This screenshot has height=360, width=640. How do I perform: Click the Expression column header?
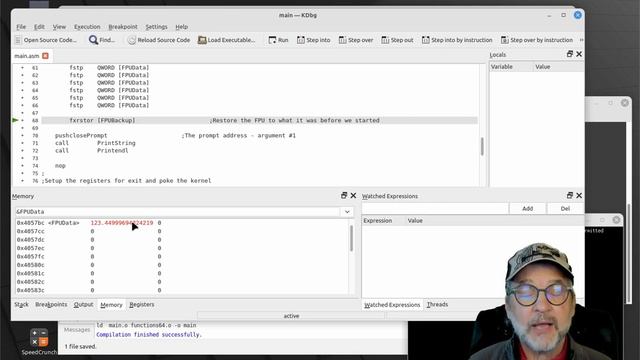pos(384,220)
